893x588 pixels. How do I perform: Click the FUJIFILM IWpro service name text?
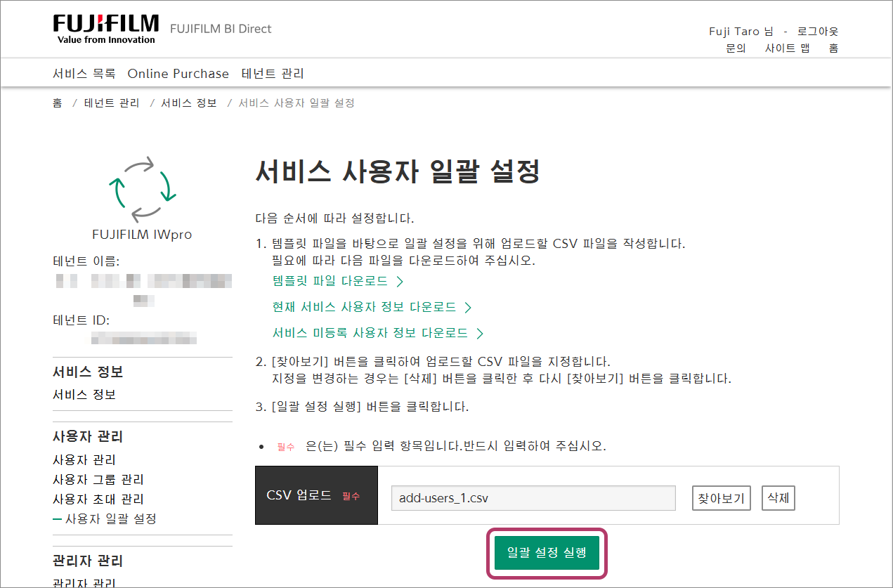(142, 235)
